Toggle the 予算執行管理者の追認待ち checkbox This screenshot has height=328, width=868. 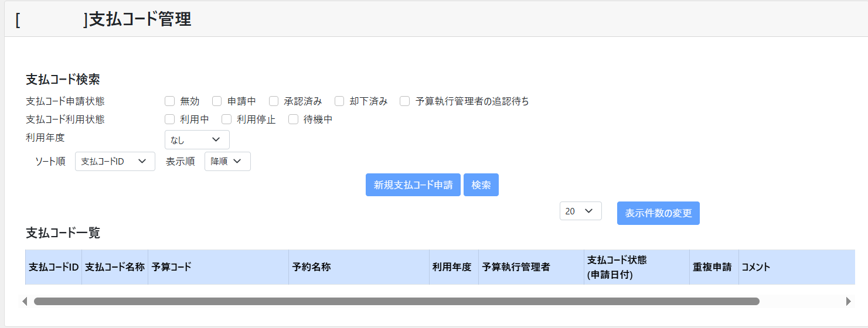pyautogui.click(x=405, y=101)
